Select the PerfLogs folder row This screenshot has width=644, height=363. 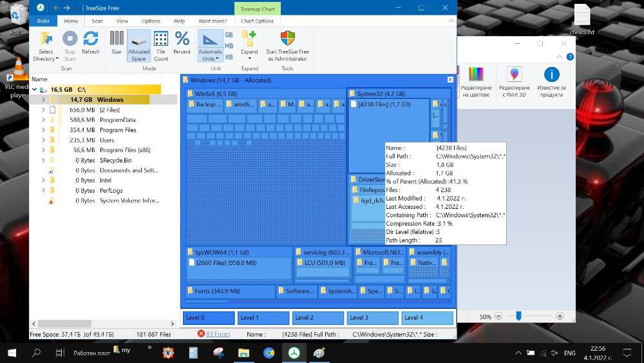pos(104,190)
